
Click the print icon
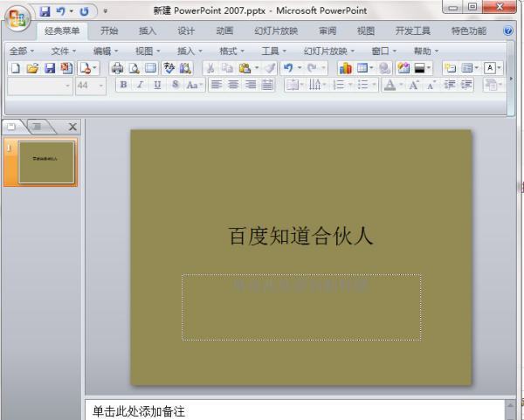117,68
